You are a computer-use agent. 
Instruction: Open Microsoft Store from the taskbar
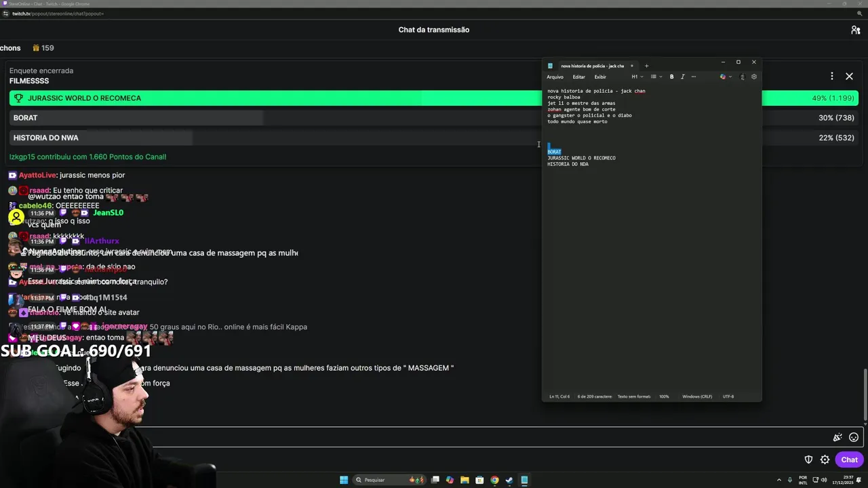tap(479, 480)
